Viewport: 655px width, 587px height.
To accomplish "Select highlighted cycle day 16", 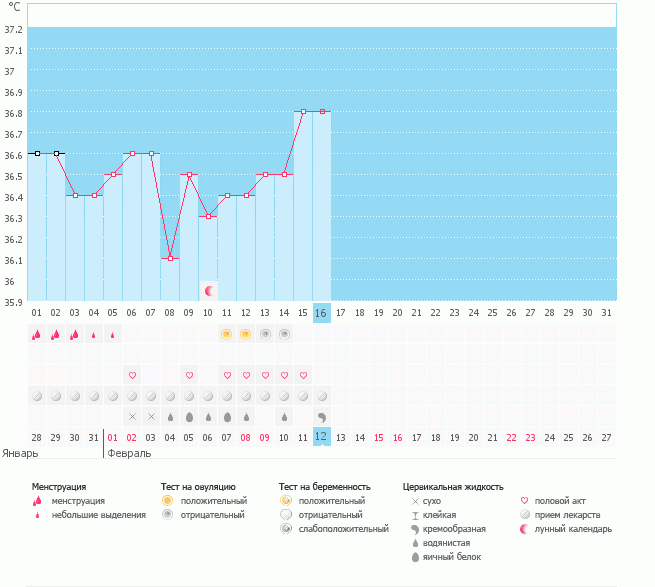I will (322, 313).
